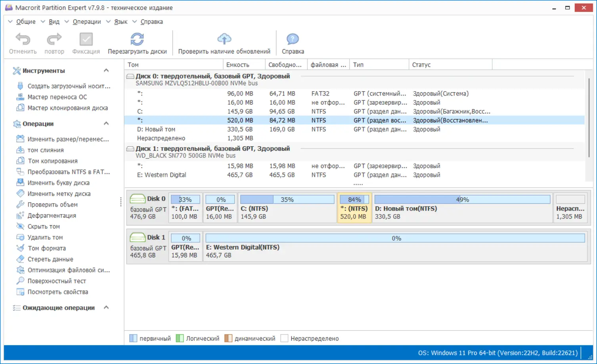Open the Язык menu

120,21
